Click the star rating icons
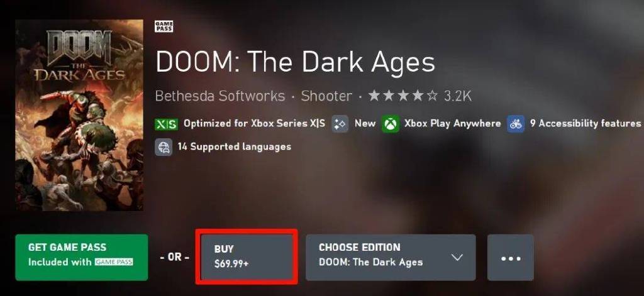Viewport: 644px width, 296px height. click(403, 96)
